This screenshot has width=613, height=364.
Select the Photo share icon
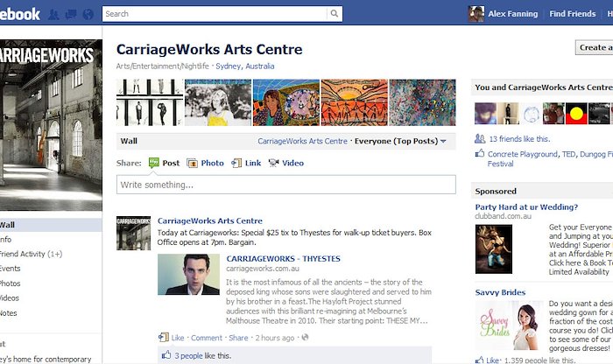(192, 164)
